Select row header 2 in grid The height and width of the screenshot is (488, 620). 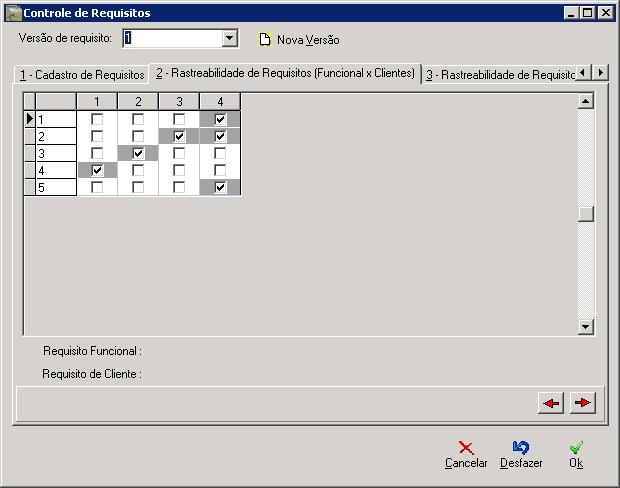56,136
